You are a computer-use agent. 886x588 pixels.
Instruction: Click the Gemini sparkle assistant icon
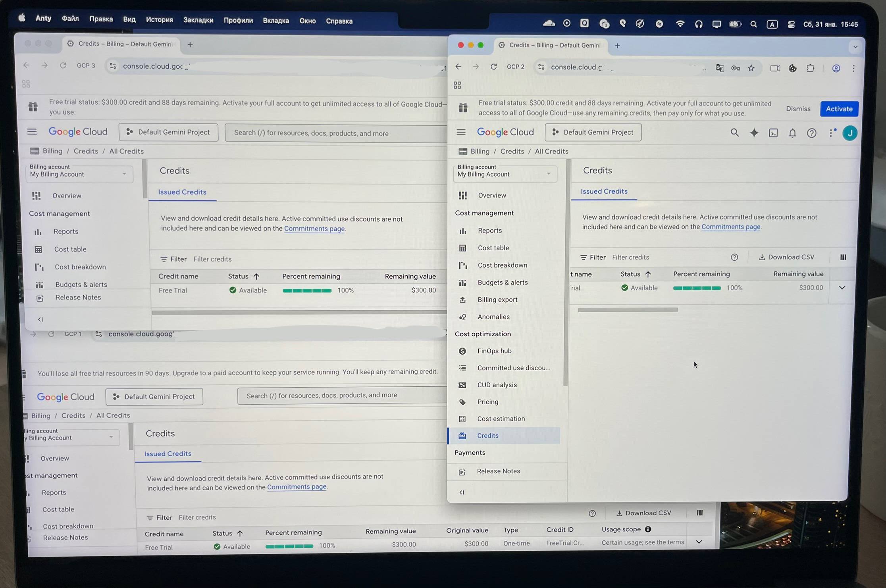click(x=754, y=133)
